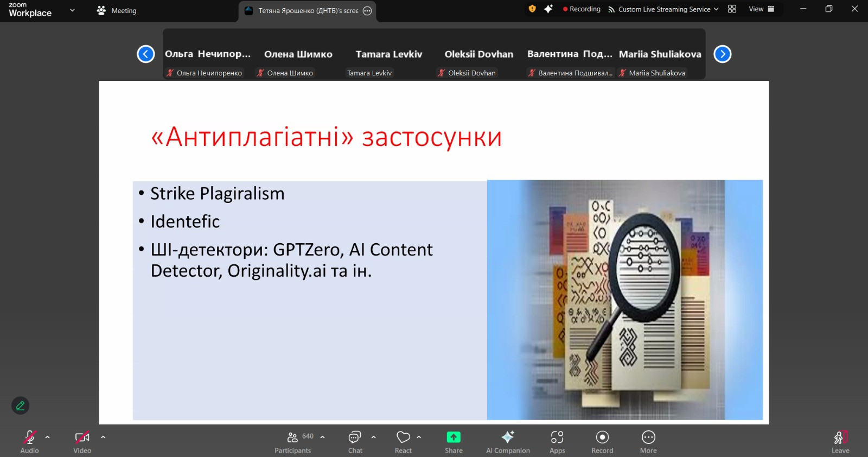Restore down the Zoom window

click(829, 9)
